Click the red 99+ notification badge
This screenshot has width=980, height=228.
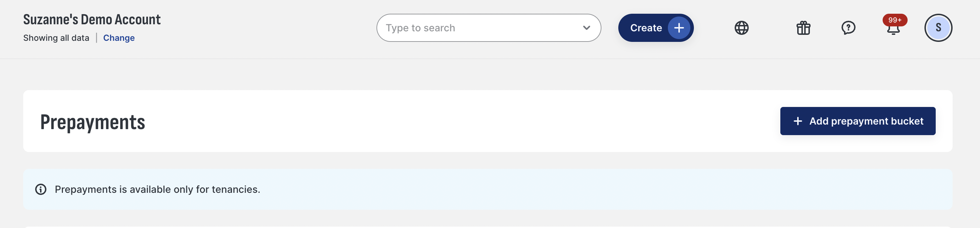click(x=895, y=20)
